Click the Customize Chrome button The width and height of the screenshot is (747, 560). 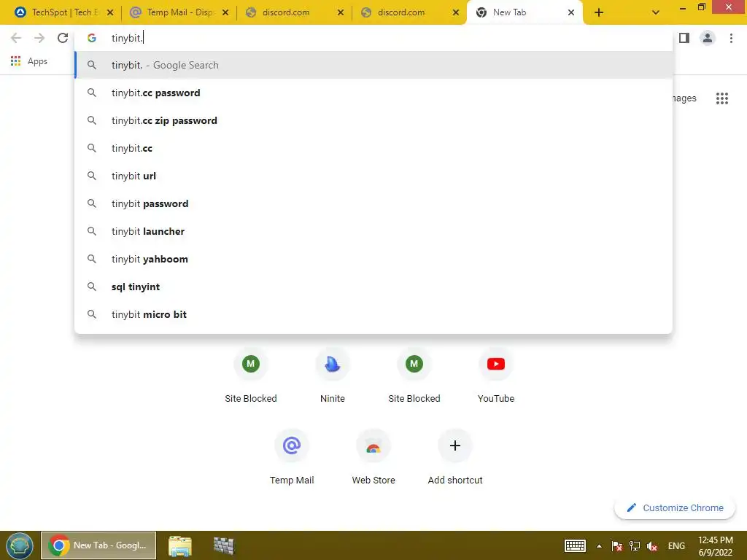coord(675,507)
